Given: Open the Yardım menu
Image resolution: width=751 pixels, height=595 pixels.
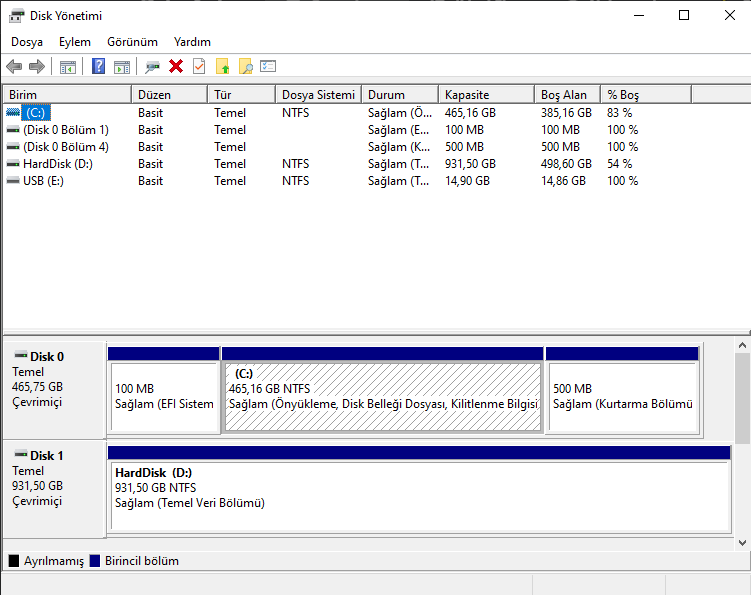Looking at the screenshot, I should tap(192, 42).
